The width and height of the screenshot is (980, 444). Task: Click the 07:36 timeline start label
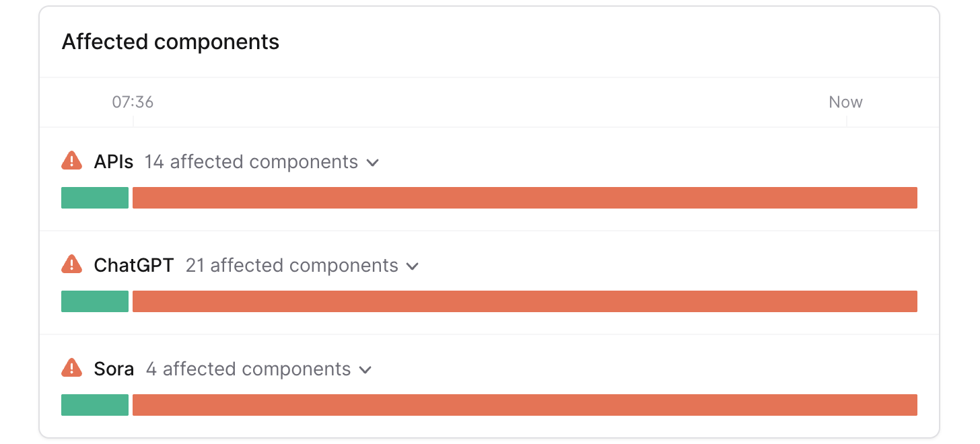point(133,102)
